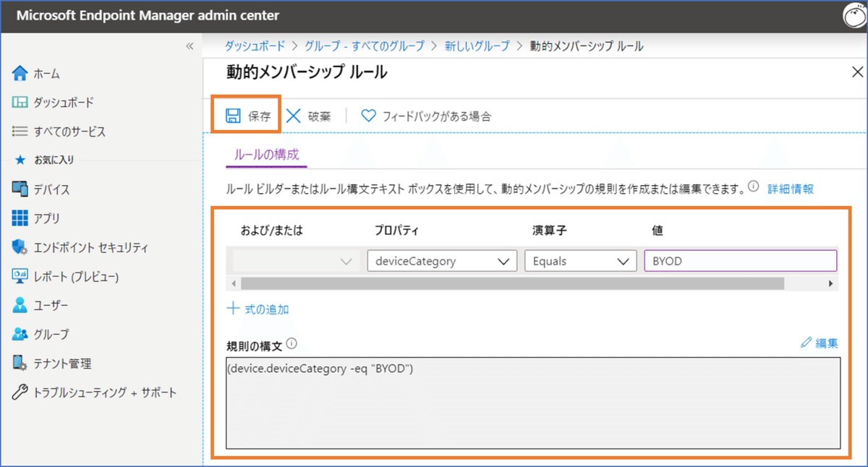
Task: Click the horizontal scrollbar thumb under the rule row
Action: click(511, 283)
